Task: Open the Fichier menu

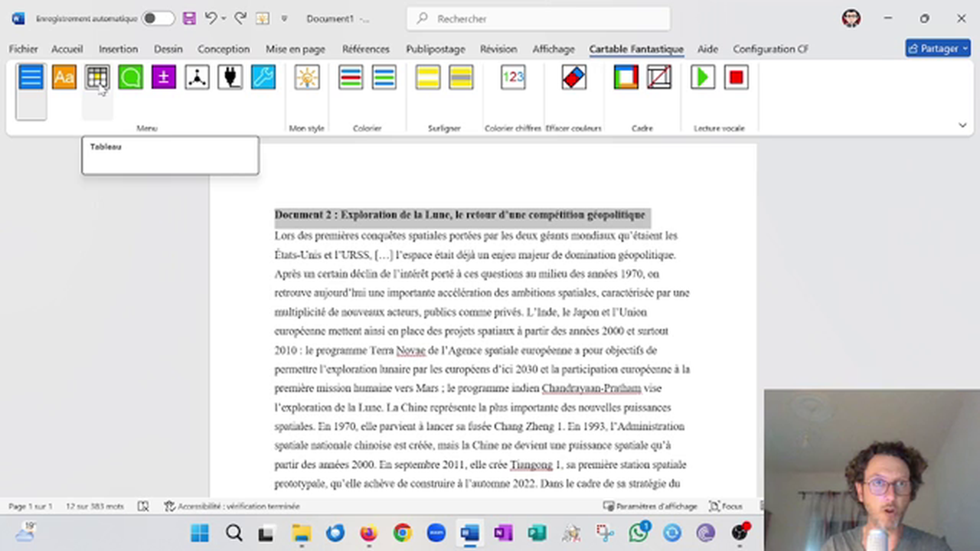Action: coord(23,48)
